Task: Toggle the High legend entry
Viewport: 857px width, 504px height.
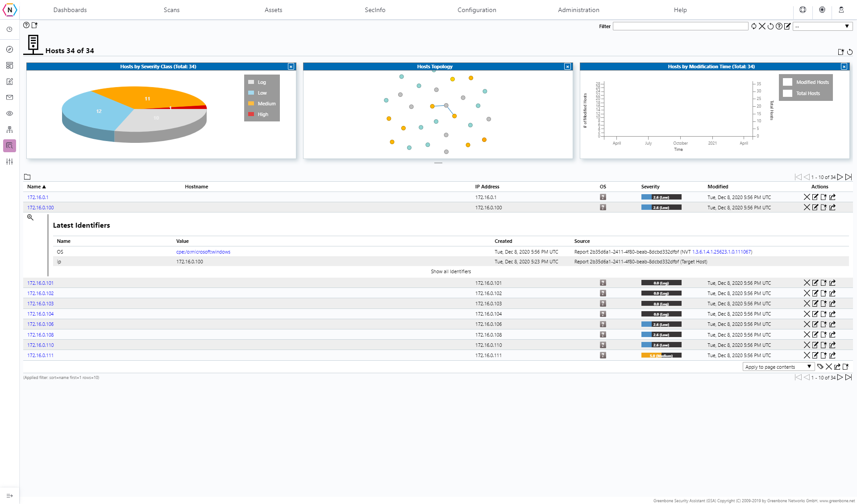Action: (x=258, y=114)
